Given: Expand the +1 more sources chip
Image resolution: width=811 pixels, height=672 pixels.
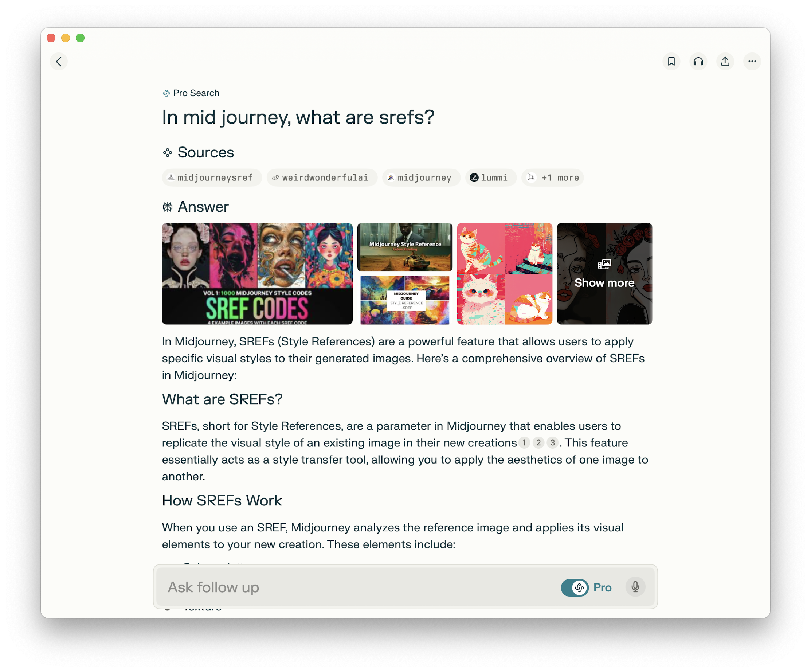Looking at the screenshot, I should click(x=552, y=177).
